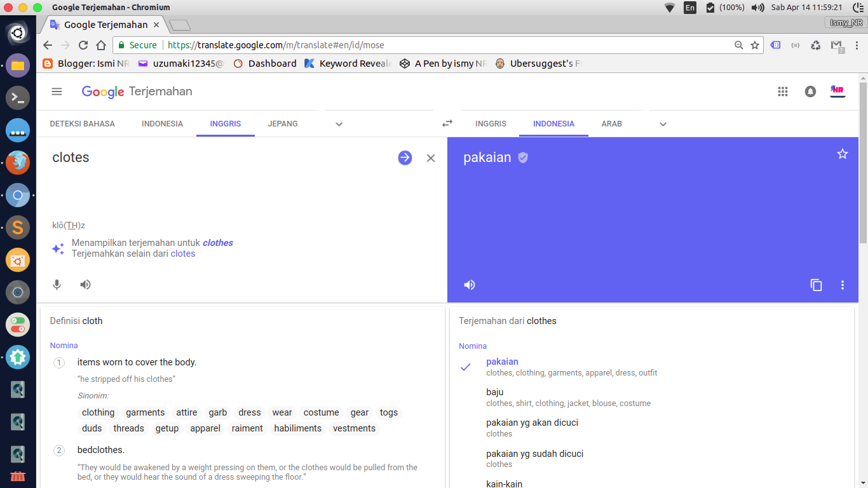Open the Gmail extension icon
This screenshot has height=488, width=868.
tap(837, 46)
